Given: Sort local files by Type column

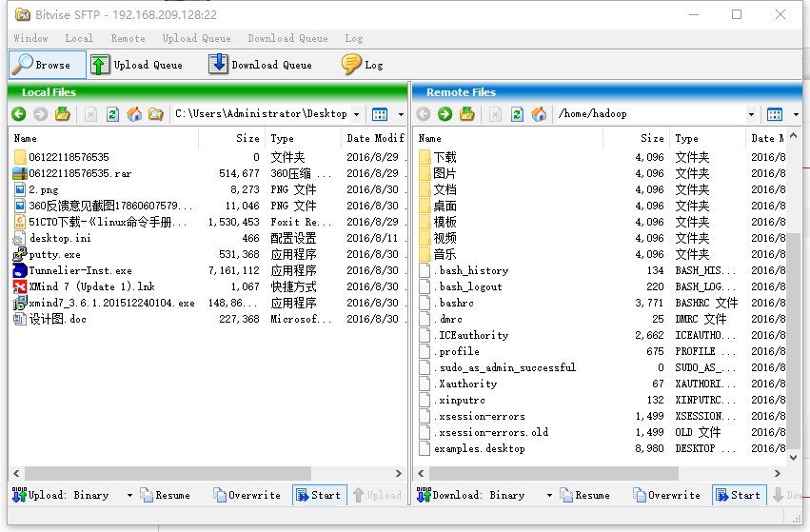Looking at the screenshot, I should pyautogui.click(x=304, y=138).
